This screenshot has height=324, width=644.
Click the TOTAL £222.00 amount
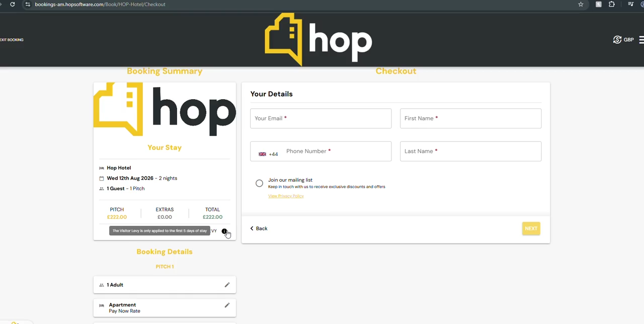pyautogui.click(x=212, y=217)
